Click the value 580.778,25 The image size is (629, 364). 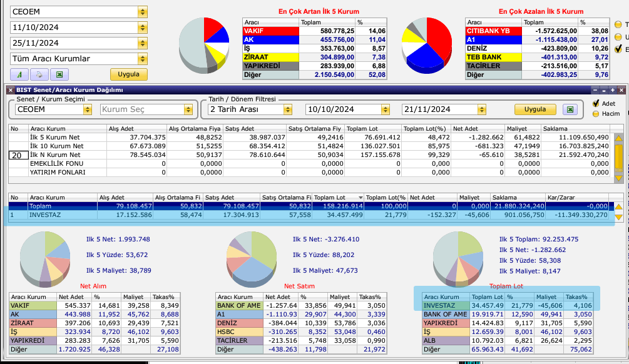pos(337,31)
